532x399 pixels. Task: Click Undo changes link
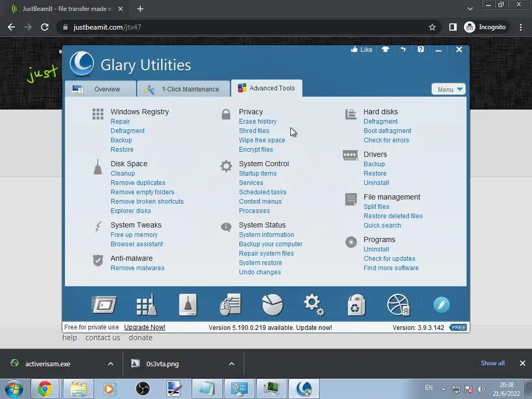[x=260, y=272]
